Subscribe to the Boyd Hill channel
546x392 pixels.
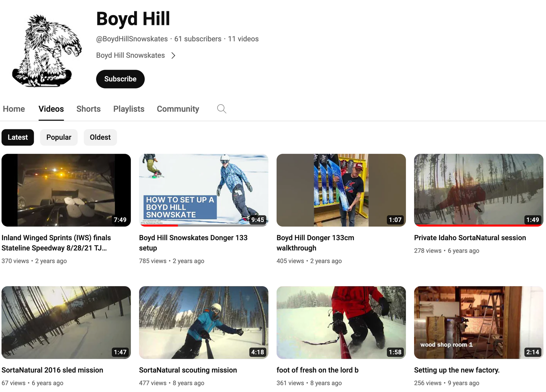click(x=120, y=79)
